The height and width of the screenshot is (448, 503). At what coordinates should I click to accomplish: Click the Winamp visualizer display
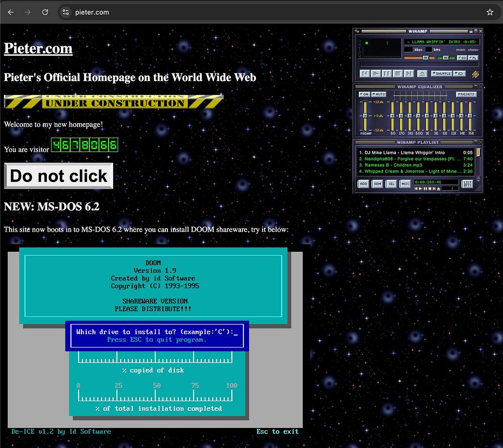pos(380,48)
